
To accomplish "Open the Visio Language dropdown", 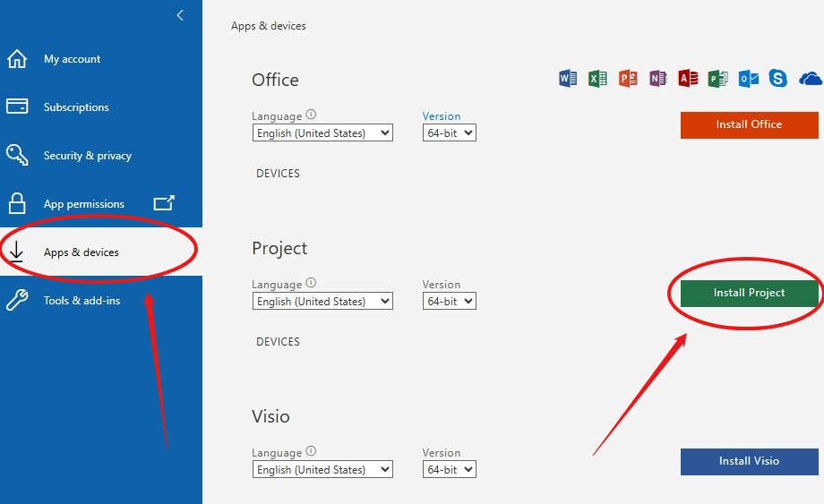I will tap(322, 469).
